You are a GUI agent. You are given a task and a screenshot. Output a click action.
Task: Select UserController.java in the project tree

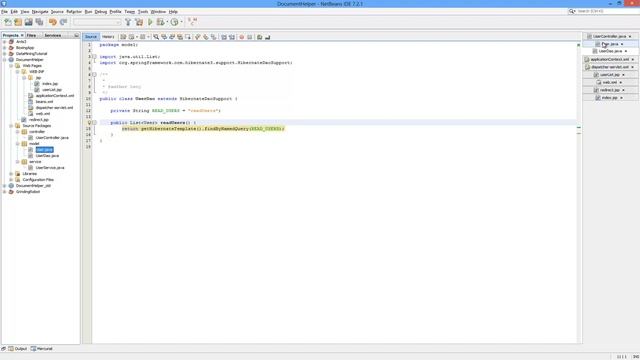click(52, 138)
